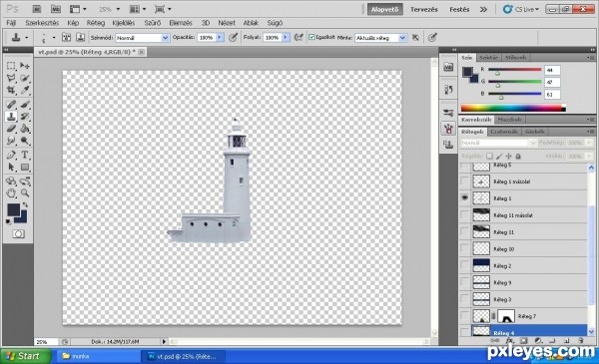The image size is (599, 364).
Task: Select the Crop tool
Action: pos(11,90)
